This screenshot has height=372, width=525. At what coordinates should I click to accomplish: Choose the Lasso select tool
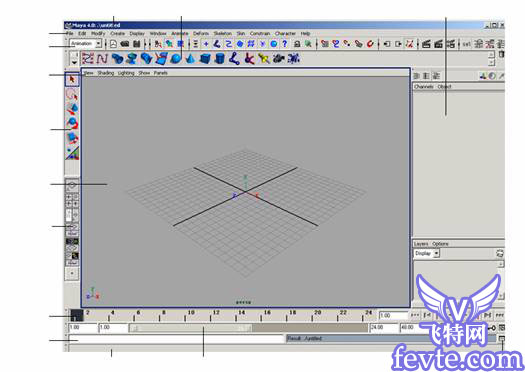point(72,95)
